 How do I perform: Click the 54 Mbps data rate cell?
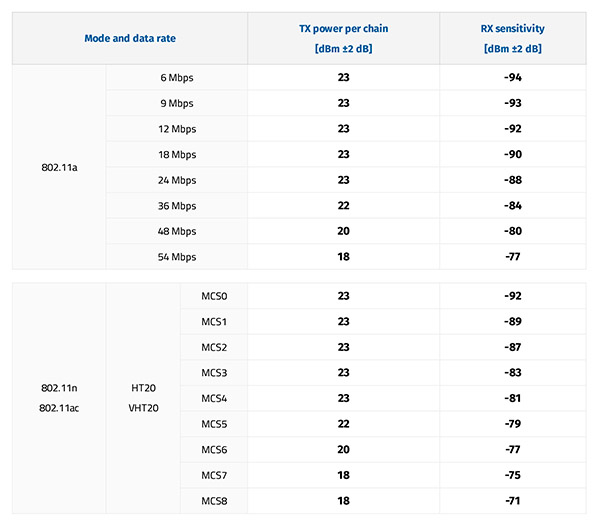pyautogui.click(x=177, y=257)
